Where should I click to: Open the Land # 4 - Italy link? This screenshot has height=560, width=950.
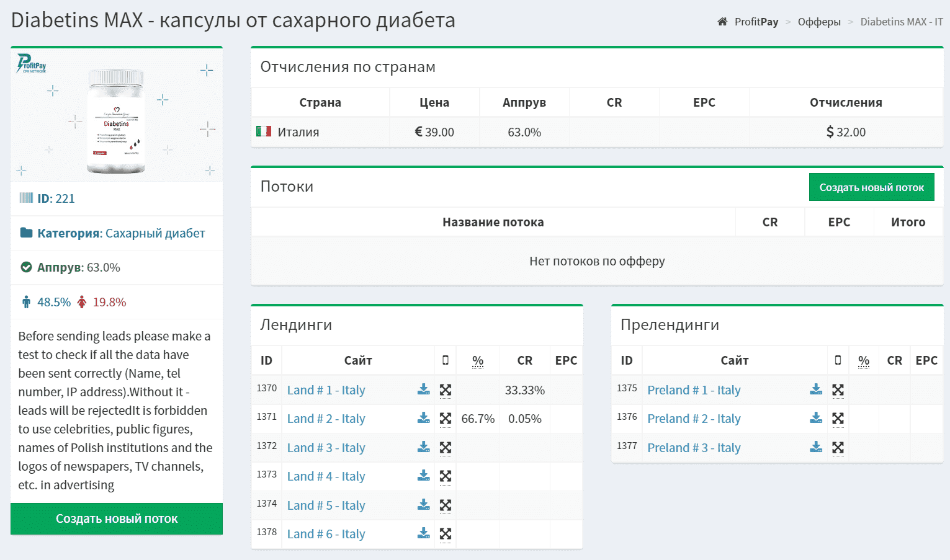(326, 476)
